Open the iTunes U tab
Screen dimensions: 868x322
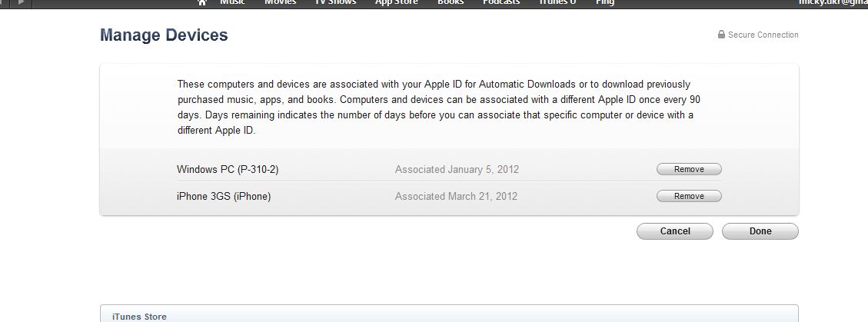click(557, 2)
